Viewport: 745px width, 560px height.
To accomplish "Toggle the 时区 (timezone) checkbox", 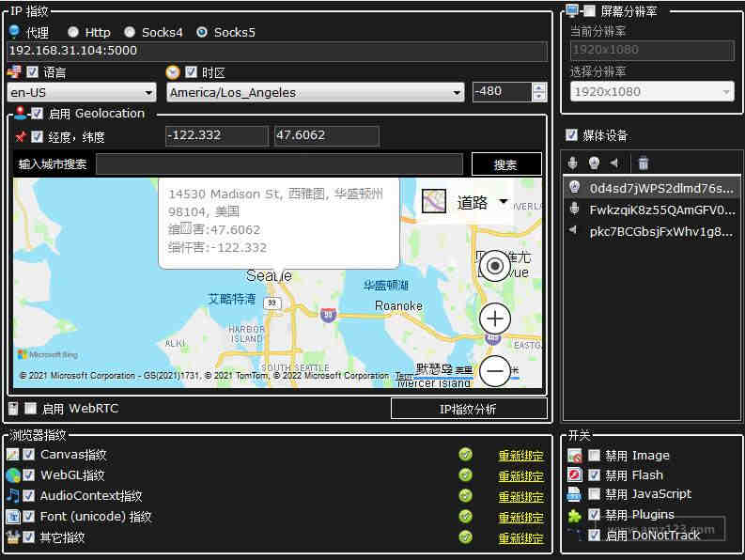I will [191, 71].
